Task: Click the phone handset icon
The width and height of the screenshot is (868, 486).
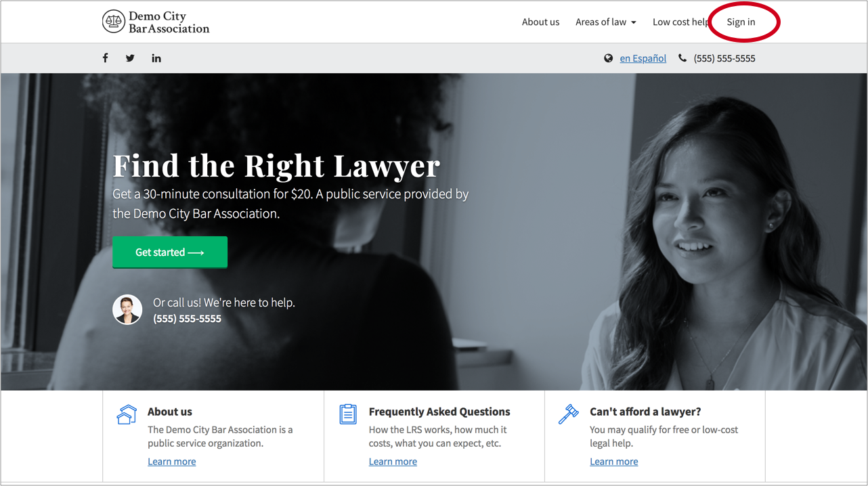Action: [x=682, y=58]
